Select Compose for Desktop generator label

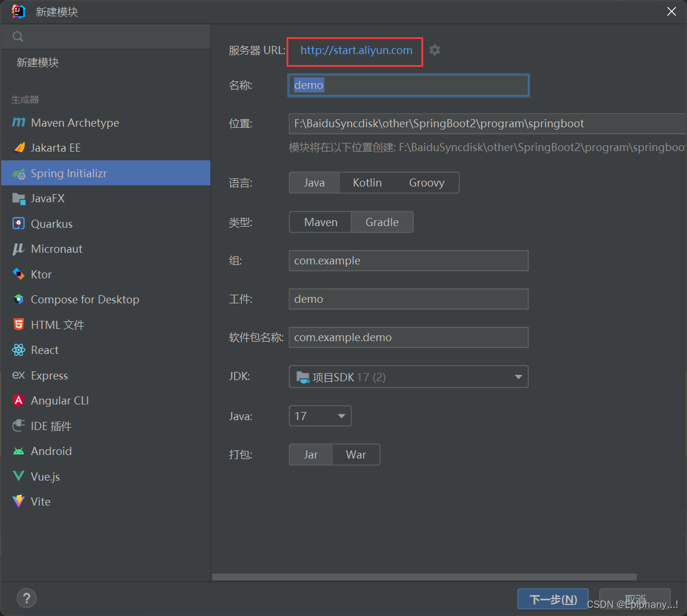(x=85, y=300)
